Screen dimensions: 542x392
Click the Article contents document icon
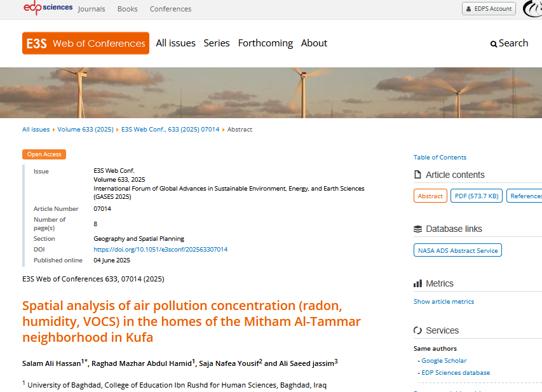coord(417,175)
